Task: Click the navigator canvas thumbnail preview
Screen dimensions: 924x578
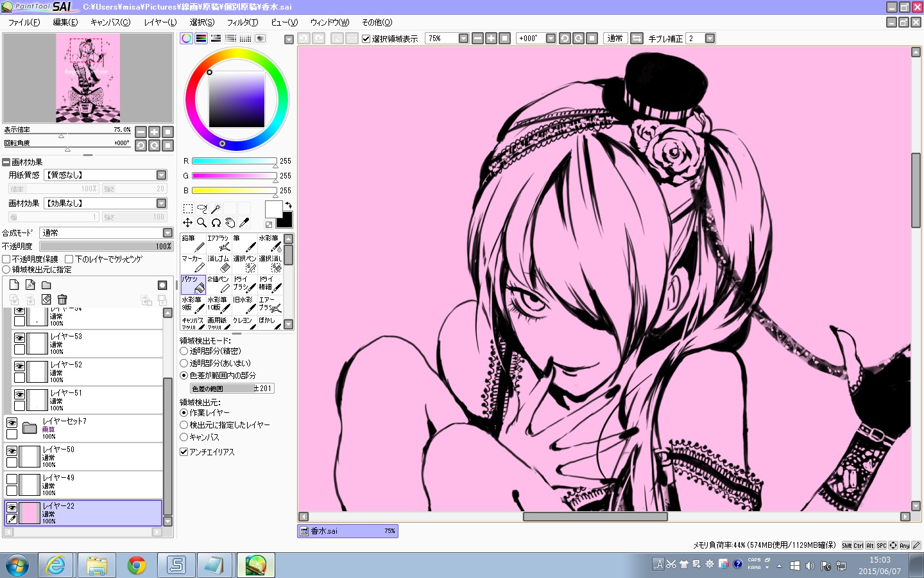Action: click(x=88, y=78)
